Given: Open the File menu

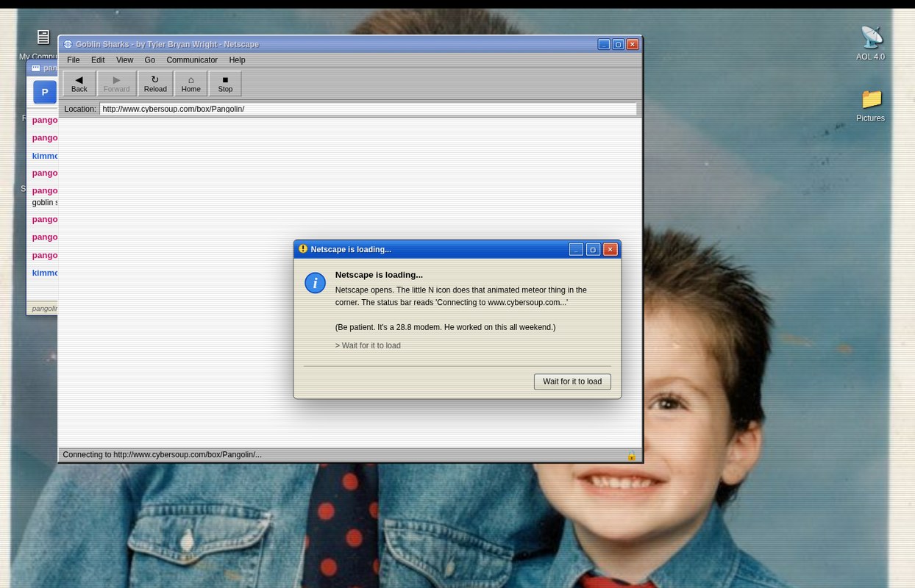Looking at the screenshot, I should pyautogui.click(x=74, y=60).
